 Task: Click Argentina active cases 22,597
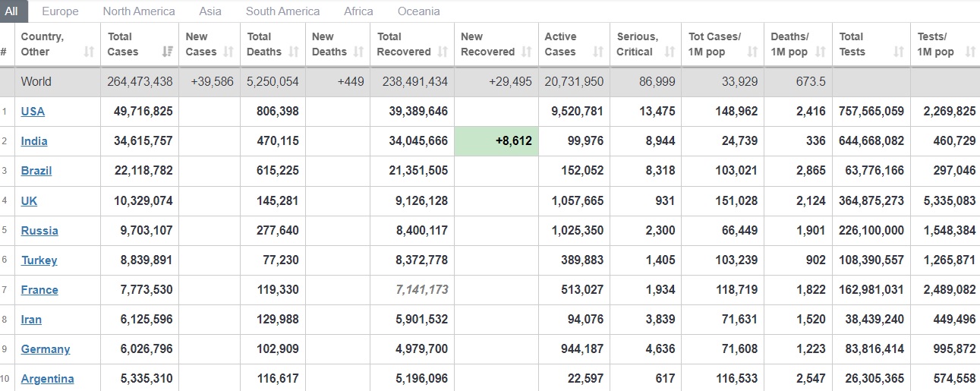tap(587, 379)
